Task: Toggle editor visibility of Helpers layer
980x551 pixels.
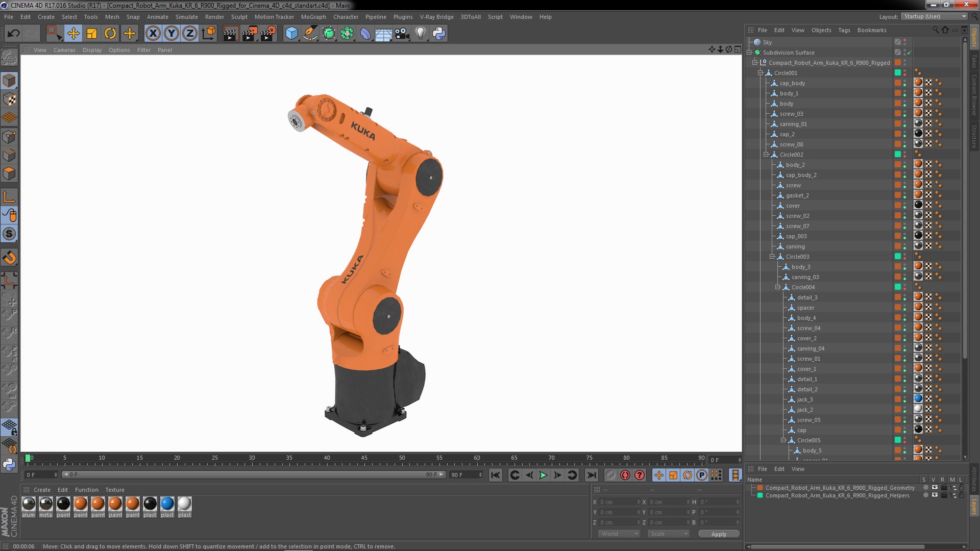Action: click(x=935, y=495)
